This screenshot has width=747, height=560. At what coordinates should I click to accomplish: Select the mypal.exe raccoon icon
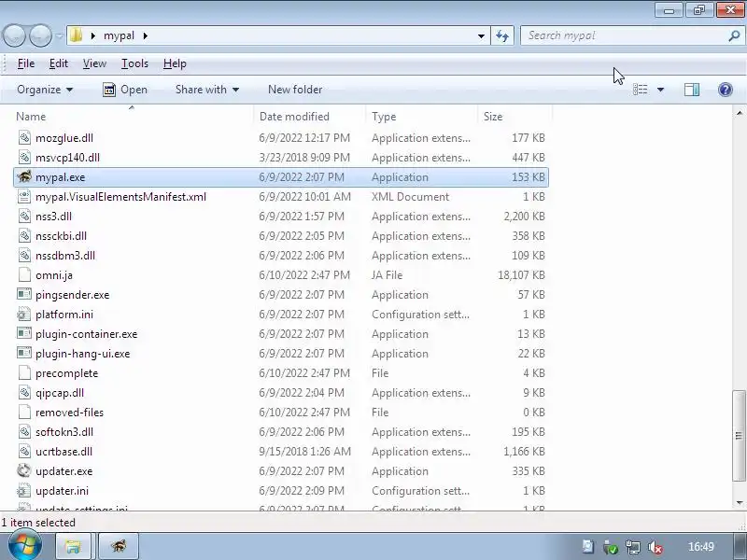24,176
